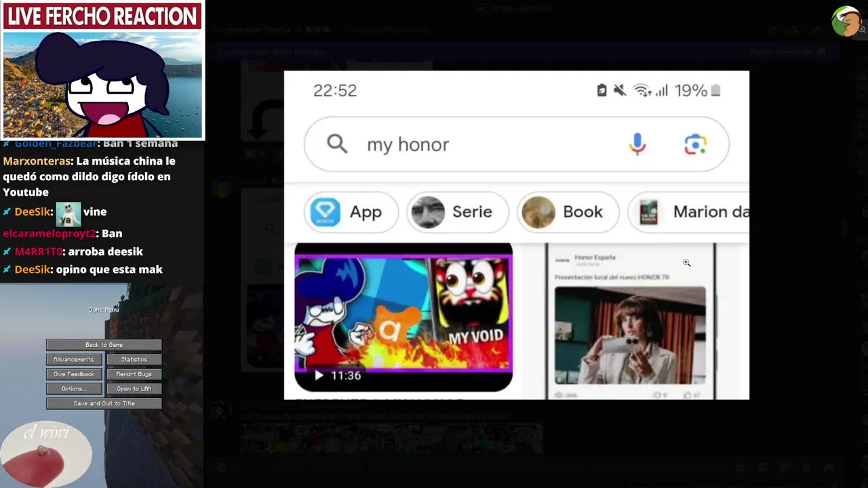
Task: Click DeeSik's emote image in chat
Action: coord(68,214)
